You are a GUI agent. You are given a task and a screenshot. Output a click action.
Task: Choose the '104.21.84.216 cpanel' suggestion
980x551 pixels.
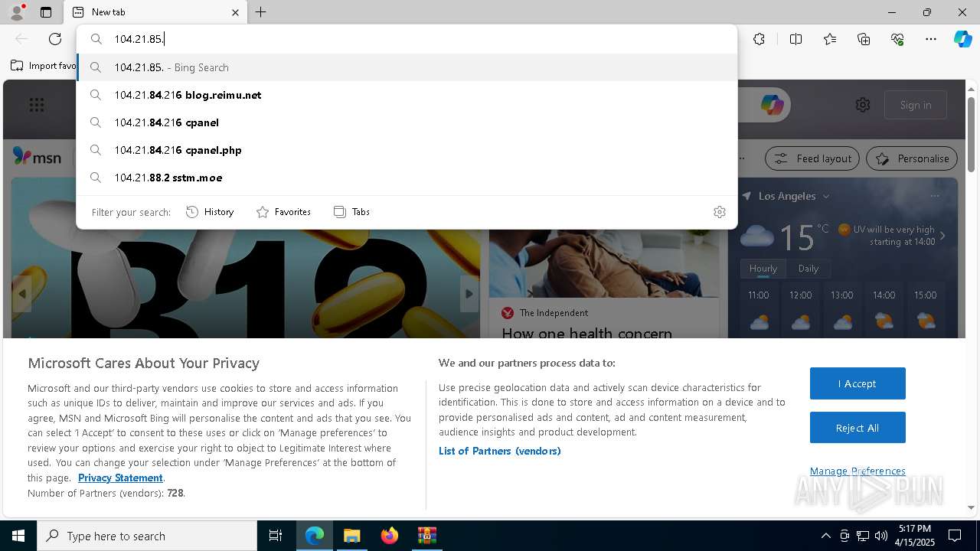click(407, 122)
